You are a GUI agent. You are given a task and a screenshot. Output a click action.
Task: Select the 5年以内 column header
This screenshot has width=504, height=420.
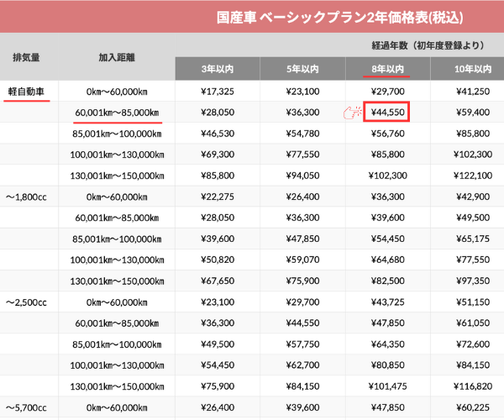(x=302, y=69)
